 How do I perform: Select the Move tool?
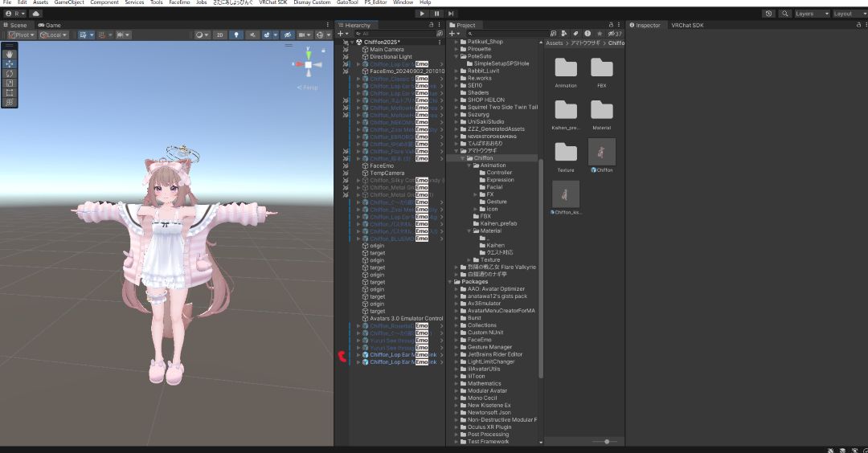10,63
